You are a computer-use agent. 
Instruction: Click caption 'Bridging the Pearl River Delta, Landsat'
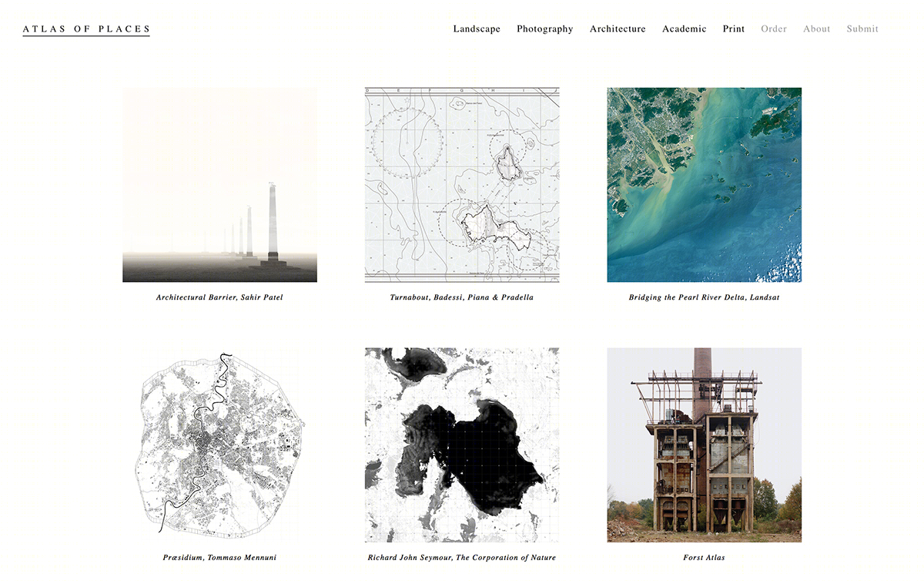[705, 297]
